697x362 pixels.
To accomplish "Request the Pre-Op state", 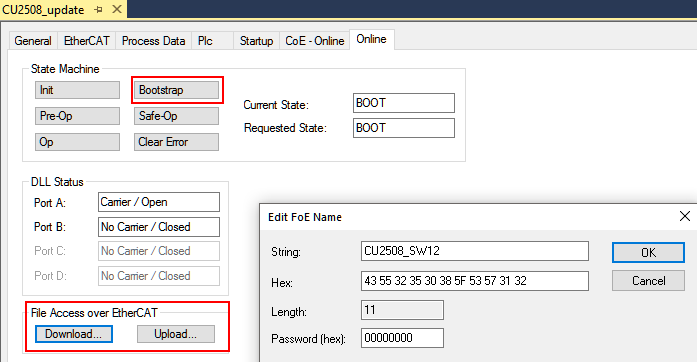I will click(77, 116).
